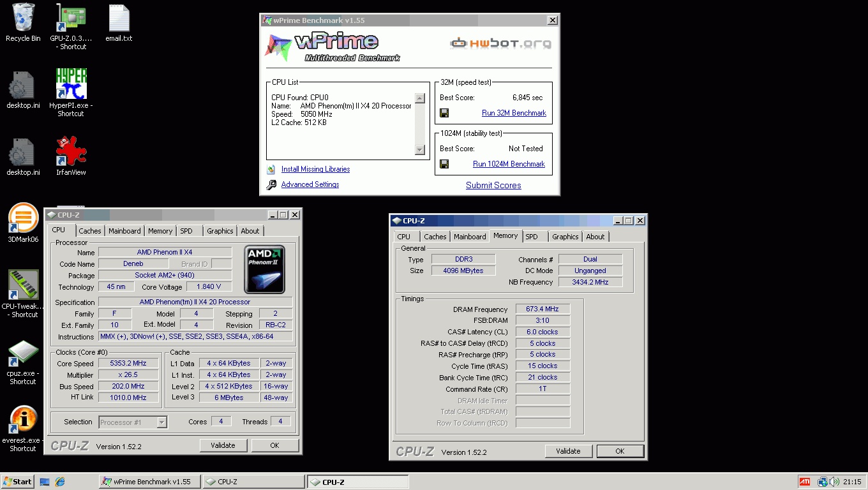The height and width of the screenshot is (490, 868).
Task: Activate the first CPU-Z taskbar button
Action: pyautogui.click(x=253, y=482)
